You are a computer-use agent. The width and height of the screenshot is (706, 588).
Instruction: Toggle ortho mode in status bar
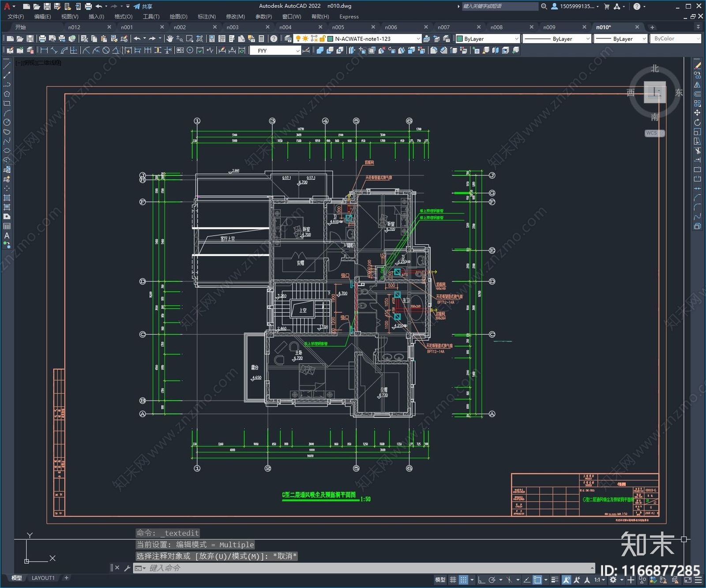pyautogui.click(x=481, y=580)
